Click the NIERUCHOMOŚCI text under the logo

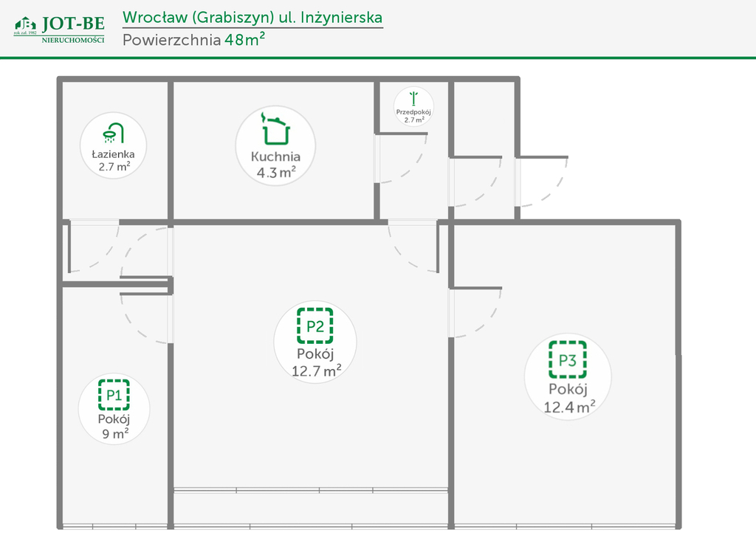tap(73, 40)
